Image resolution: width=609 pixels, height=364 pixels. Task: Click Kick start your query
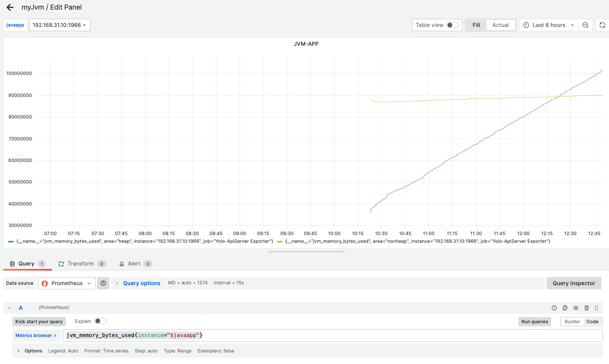39,322
